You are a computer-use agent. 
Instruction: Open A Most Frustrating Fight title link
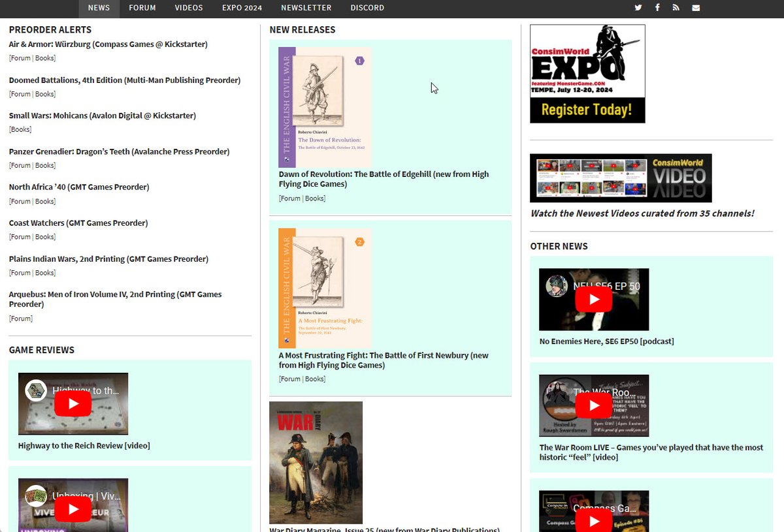click(384, 360)
